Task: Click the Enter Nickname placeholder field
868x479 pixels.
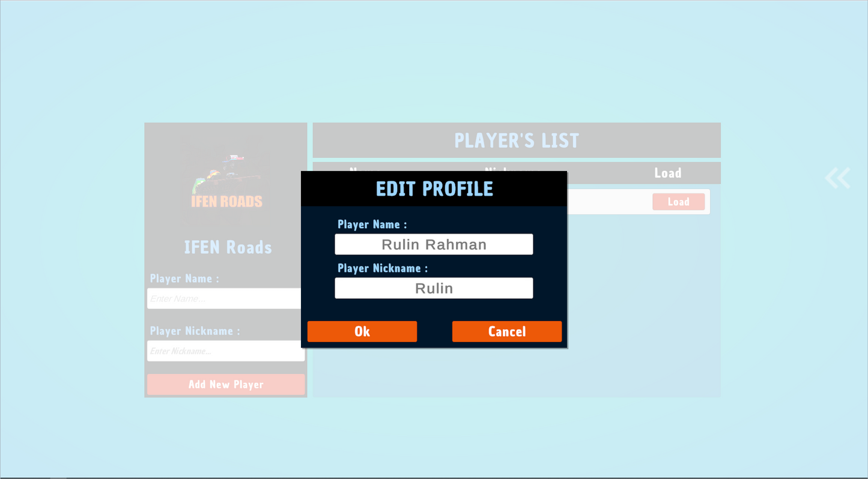Action: [226, 351]
